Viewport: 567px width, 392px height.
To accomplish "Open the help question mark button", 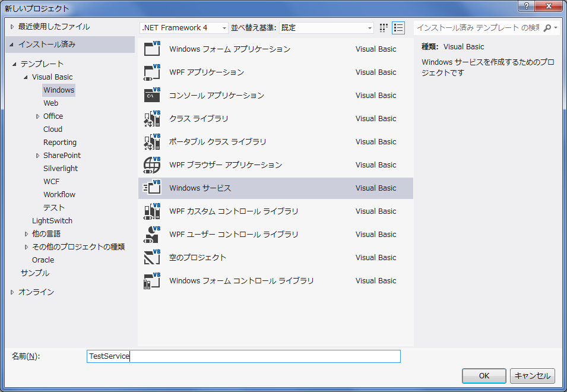I will [527, 6].
